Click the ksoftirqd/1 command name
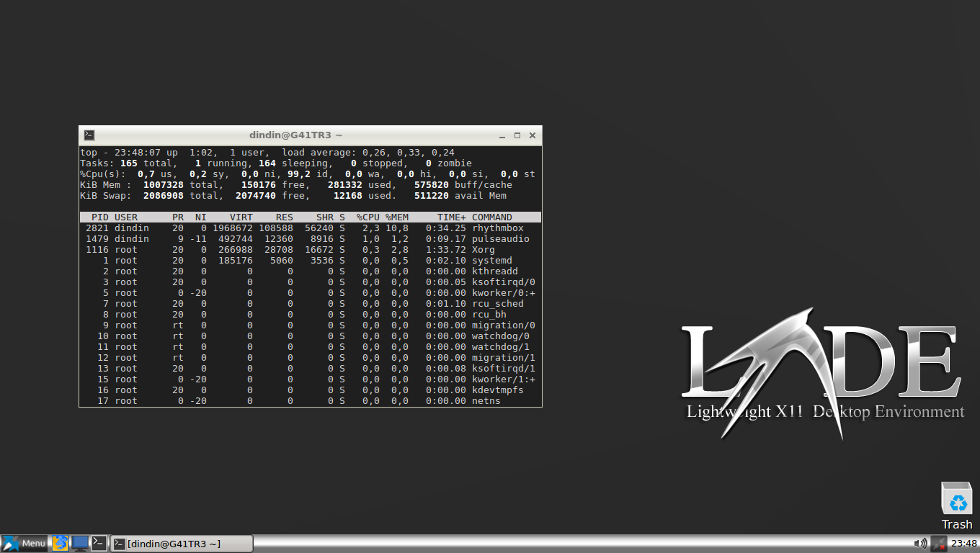 (x=504, y=369)
